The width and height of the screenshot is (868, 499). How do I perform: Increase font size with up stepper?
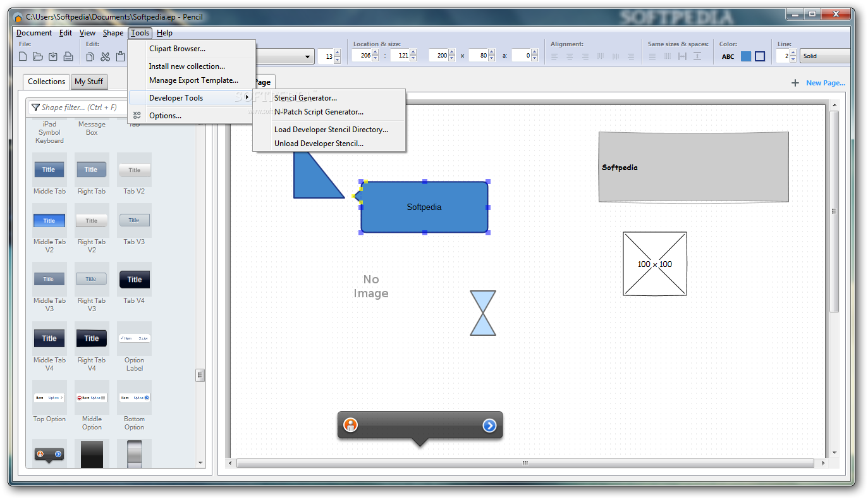[x=337, y=53]
